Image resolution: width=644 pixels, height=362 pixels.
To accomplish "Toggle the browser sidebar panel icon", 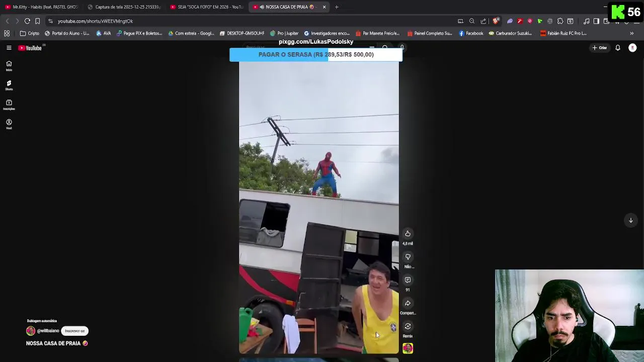I will pyautogui.click(x=596, y=21).
